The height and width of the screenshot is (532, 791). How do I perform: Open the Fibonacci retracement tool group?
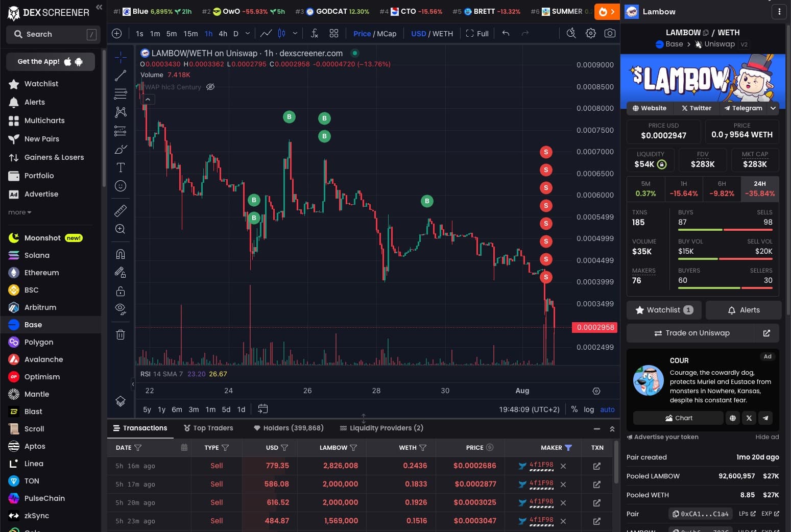(x=121, y=94)
